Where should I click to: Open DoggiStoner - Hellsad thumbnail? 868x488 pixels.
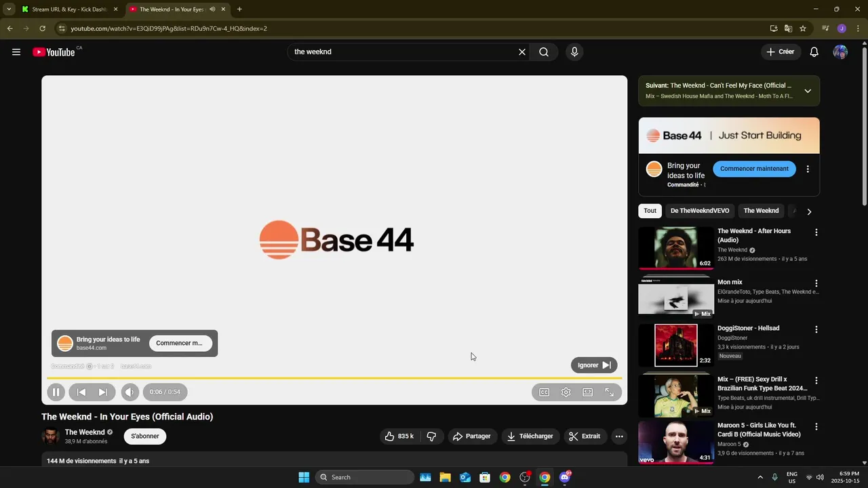click(676, 345)
